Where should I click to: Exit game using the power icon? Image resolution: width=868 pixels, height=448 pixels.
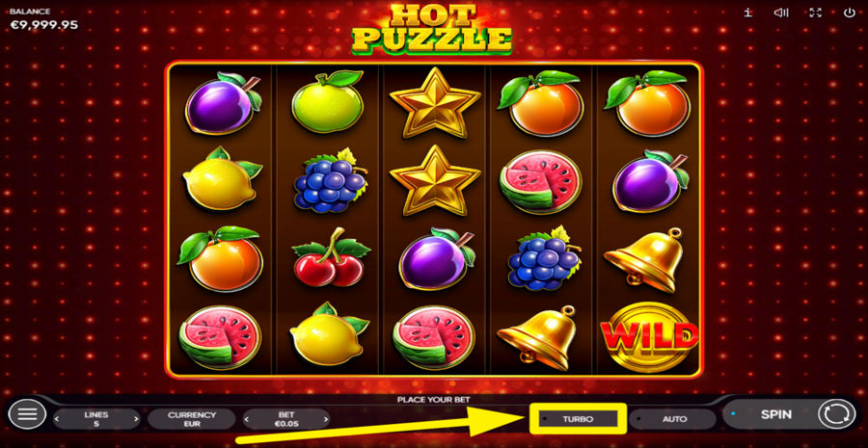point(849,13)
